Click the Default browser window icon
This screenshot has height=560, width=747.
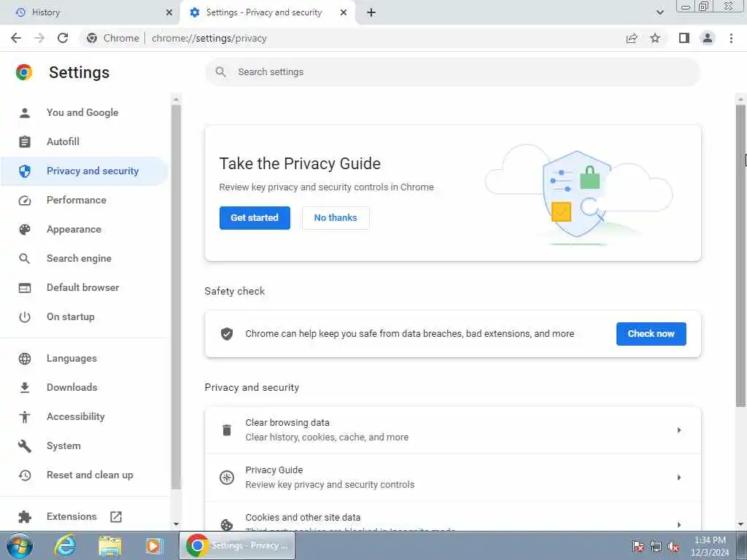[25, 287]
